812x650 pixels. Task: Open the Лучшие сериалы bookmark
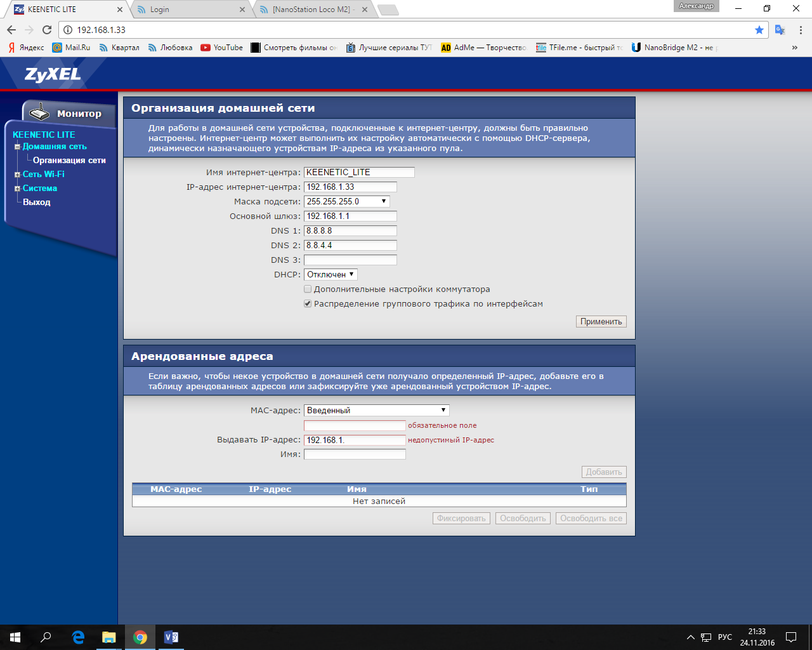(x=389, y=48)
